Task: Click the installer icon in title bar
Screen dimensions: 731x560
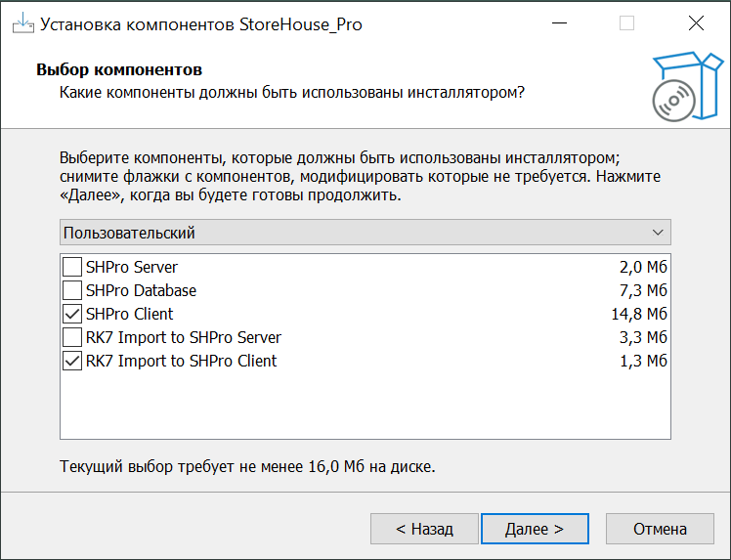Action: point(21,23)
